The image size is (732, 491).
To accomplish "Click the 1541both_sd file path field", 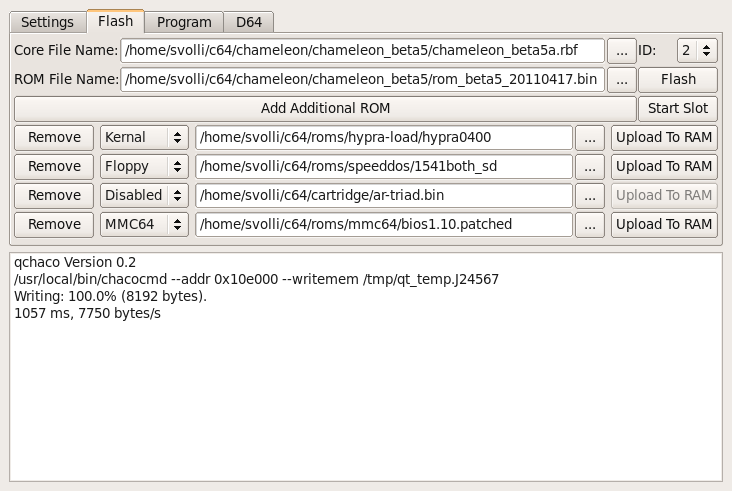I will [384, 166].
